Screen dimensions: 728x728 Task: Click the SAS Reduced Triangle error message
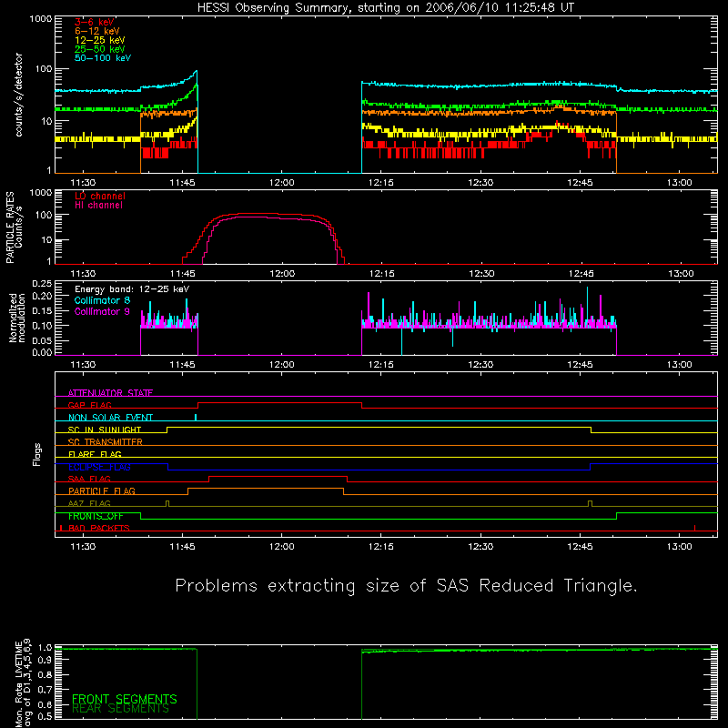pos(406,586)
